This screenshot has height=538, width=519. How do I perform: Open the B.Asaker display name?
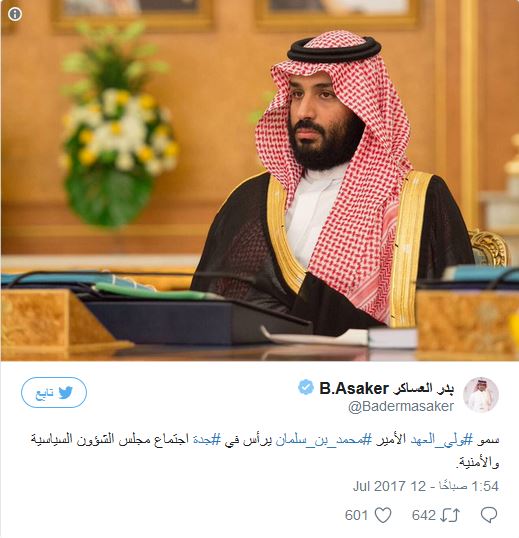point(354,388)
